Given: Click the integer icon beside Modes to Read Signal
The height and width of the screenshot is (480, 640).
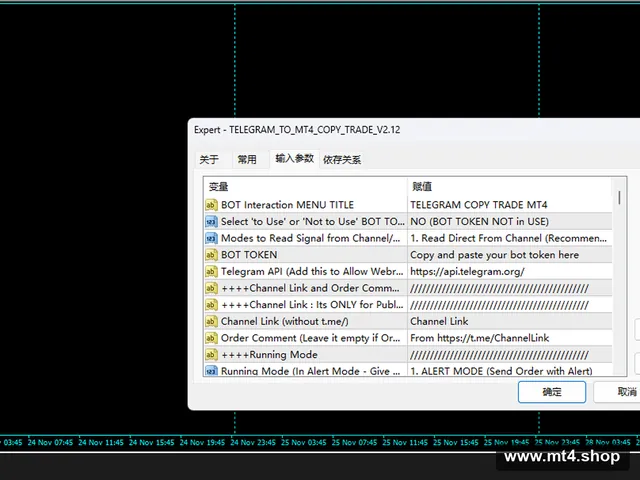Looking at the screenshot, I should coord(211,238).
